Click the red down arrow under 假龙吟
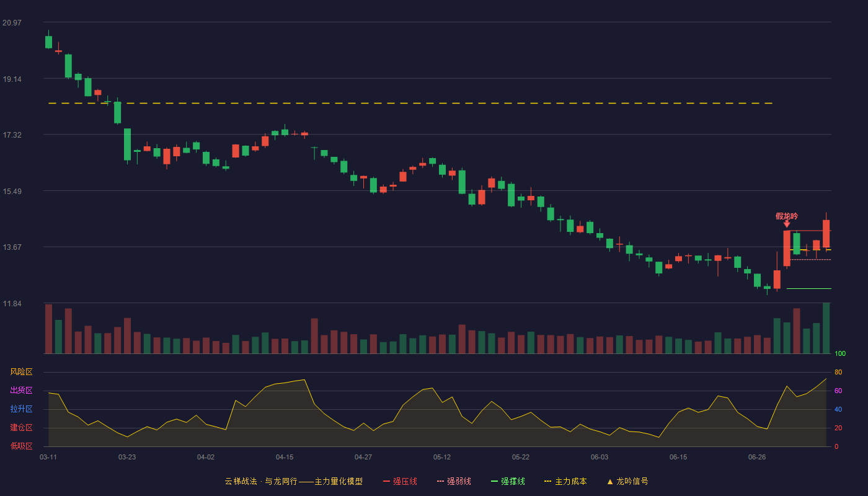This screenshot has width=868, height=496. (787, 224)
